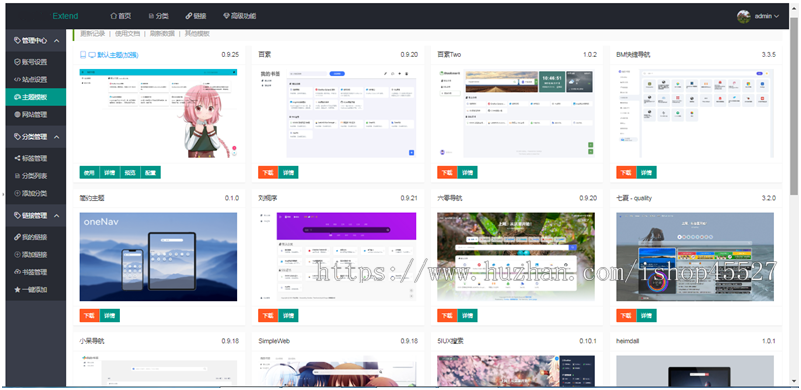This screenshot has height=390, width=801.
Task: Open the 百素Two theme preview thumbnail
Action: click(516, 113)
